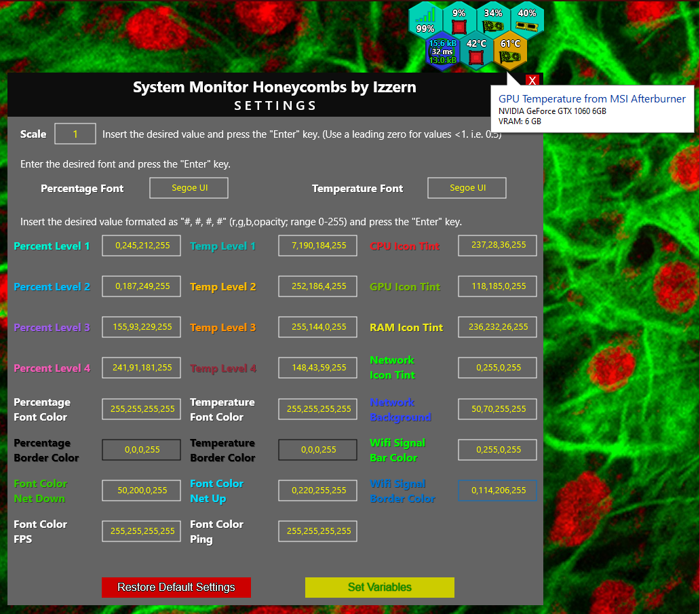Screen dimensions: 700x614
Task: Edit the Percentage Font field
Action: coord(189,187)
